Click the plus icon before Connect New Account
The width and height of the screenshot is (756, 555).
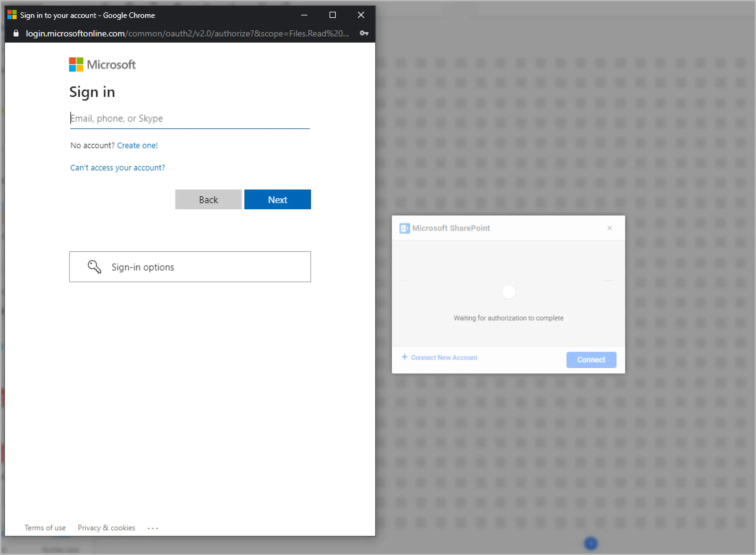coord(404,357)
